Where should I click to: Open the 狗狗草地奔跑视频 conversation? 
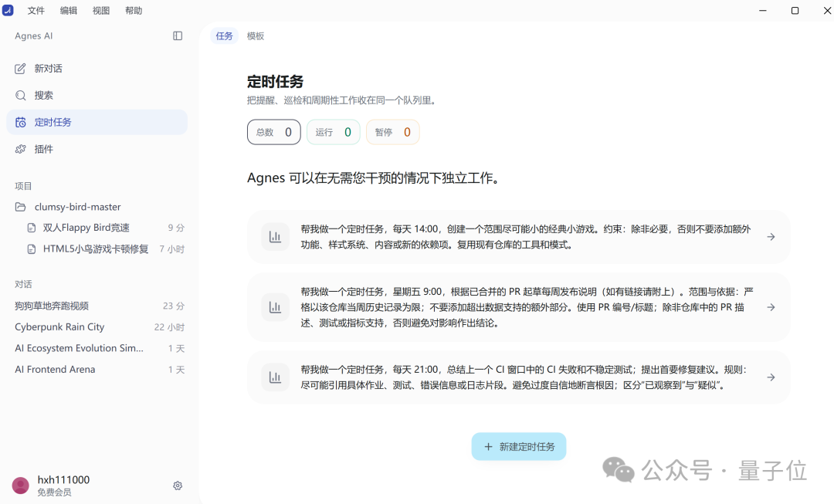(x=97, y=306)
